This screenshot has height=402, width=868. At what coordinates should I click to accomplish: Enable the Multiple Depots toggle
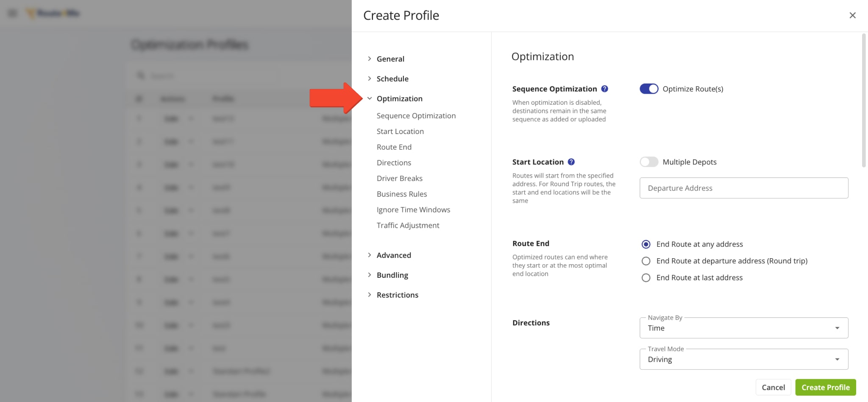coord(648,162)
